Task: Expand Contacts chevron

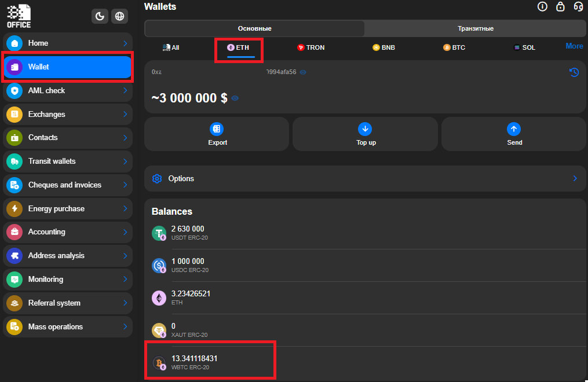Action: (x=125, y=138)
